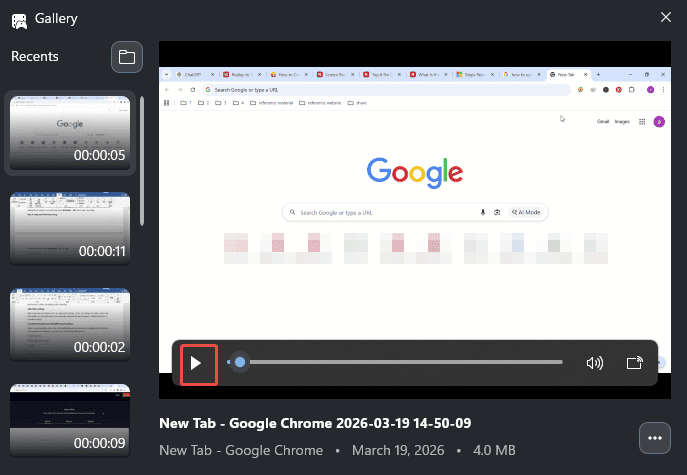Click the cast to device icon
The width and height of the screenshot is (687, 475).
coord(634,363)
